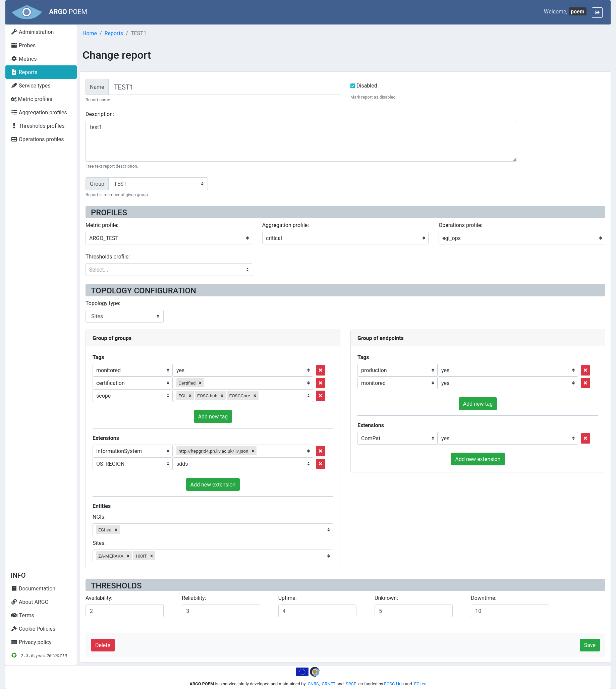
Task: Click the Description text area
Action: coord(301,141)
